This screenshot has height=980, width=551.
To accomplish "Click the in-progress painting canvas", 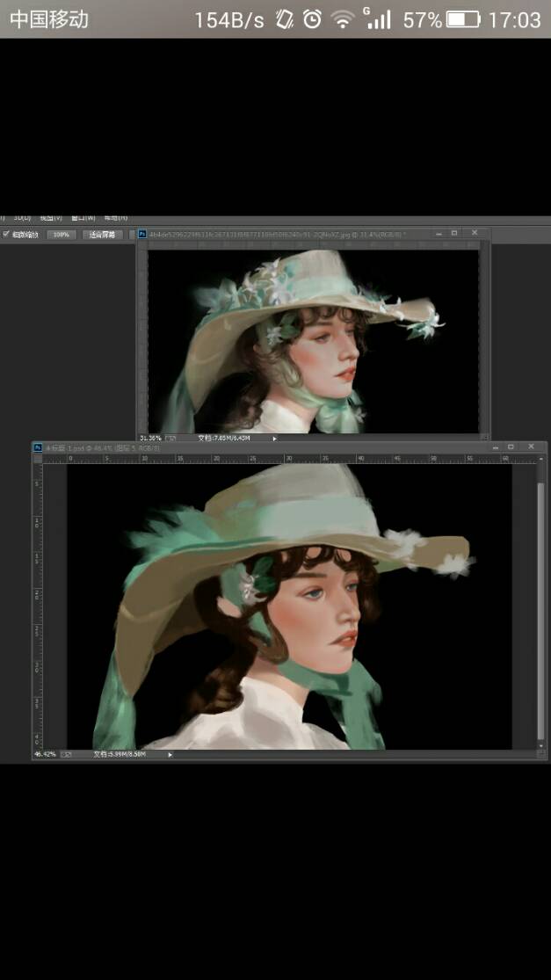I will (289, 606).
